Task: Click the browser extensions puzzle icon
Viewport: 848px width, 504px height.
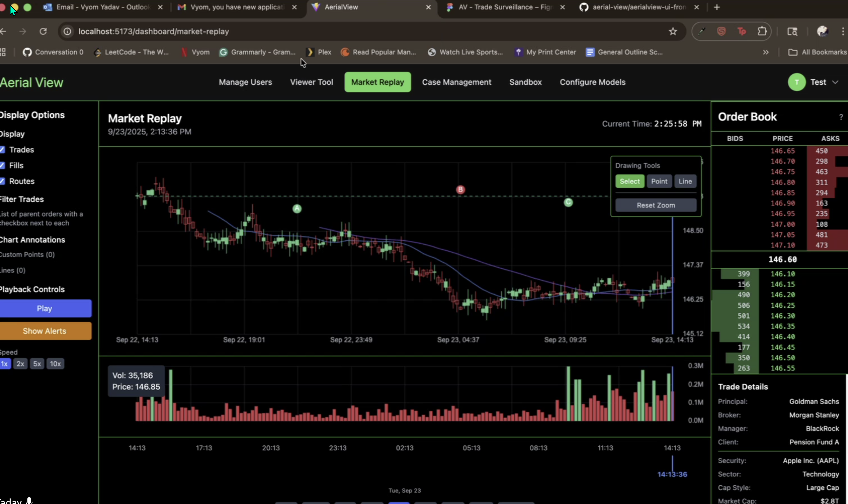Action: click(x=762, y=31)
